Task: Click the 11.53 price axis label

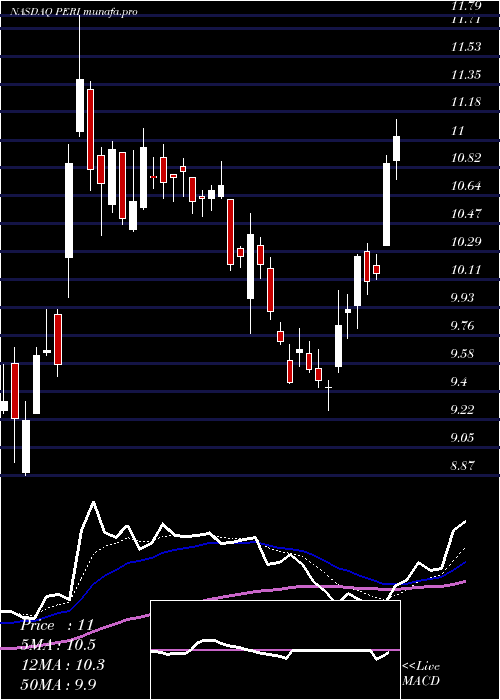Action: tap(466, 47)
